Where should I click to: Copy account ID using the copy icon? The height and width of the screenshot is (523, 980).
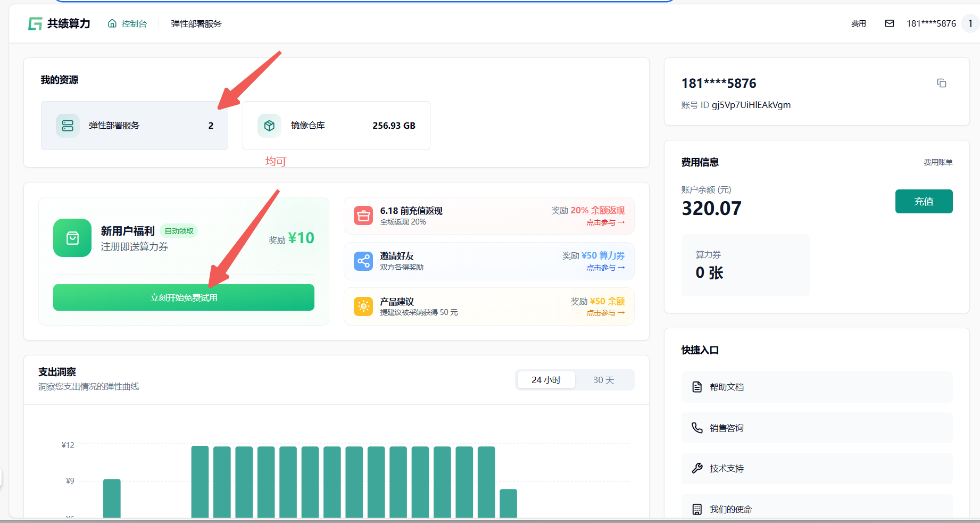[941, 83]
